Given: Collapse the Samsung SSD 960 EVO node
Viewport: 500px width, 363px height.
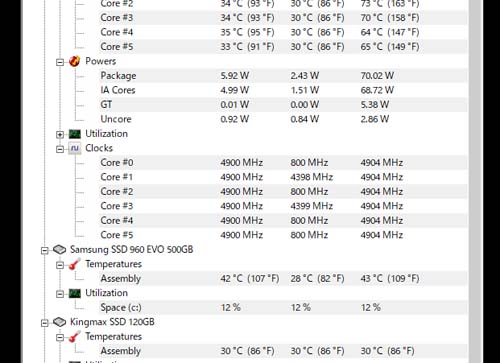Looking at the screenshot, I should point(45,250).
